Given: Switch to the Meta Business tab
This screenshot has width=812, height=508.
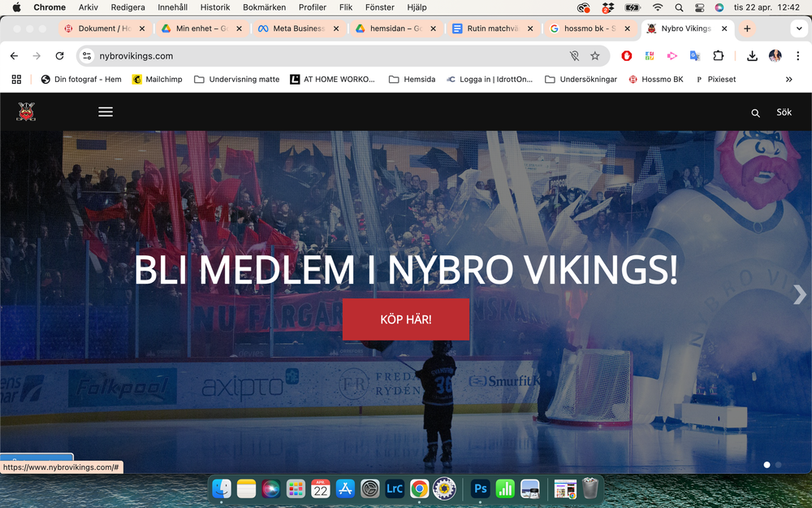Looking at the screenshot, I should [x=298, y=28].
